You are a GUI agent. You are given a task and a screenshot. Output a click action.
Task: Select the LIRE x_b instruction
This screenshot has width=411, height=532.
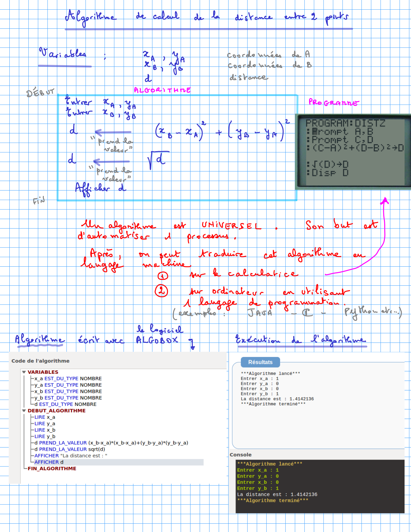pyautogui.click(x=45, y=430)
